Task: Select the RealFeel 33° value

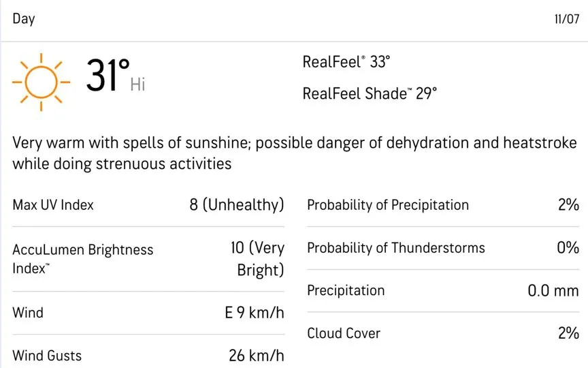Action: [x=346, y=62]
